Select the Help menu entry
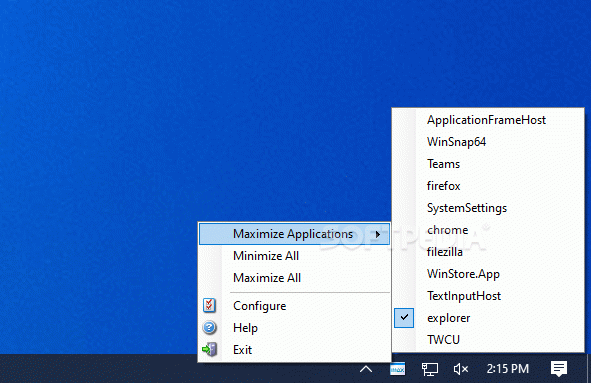This screenshot has height=383, width=591. pyautogui.click(x=294, y=328)
